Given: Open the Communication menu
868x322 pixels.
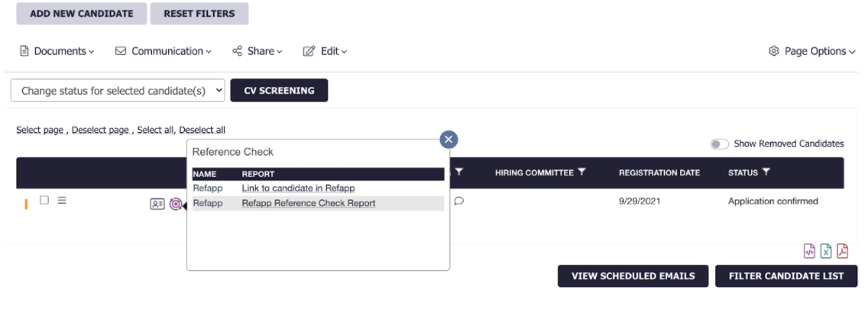Looking at the screenshot, I should click(x=164, y=51).
